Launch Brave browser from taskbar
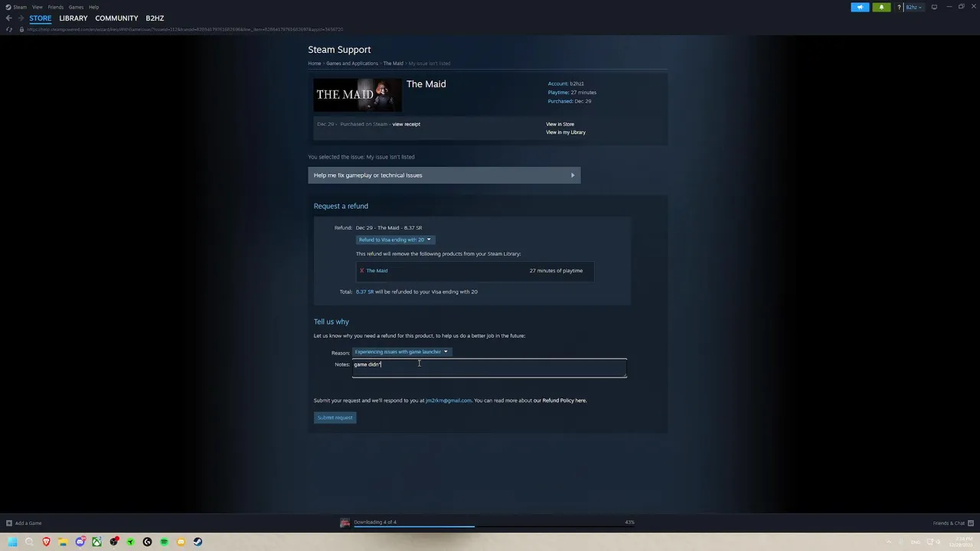The width and height of the screenshot is (980, 551). (x=46, y=542)
